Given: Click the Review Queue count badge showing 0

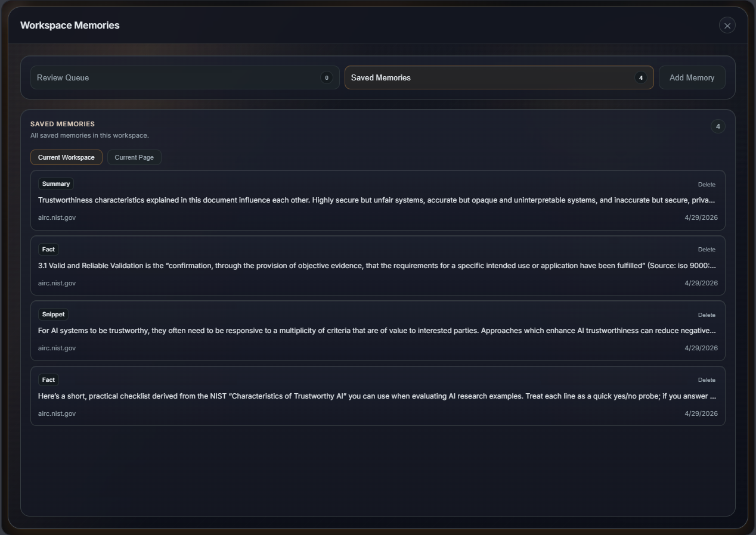Looking at the screenshot, I should click(x=326, y=77).
